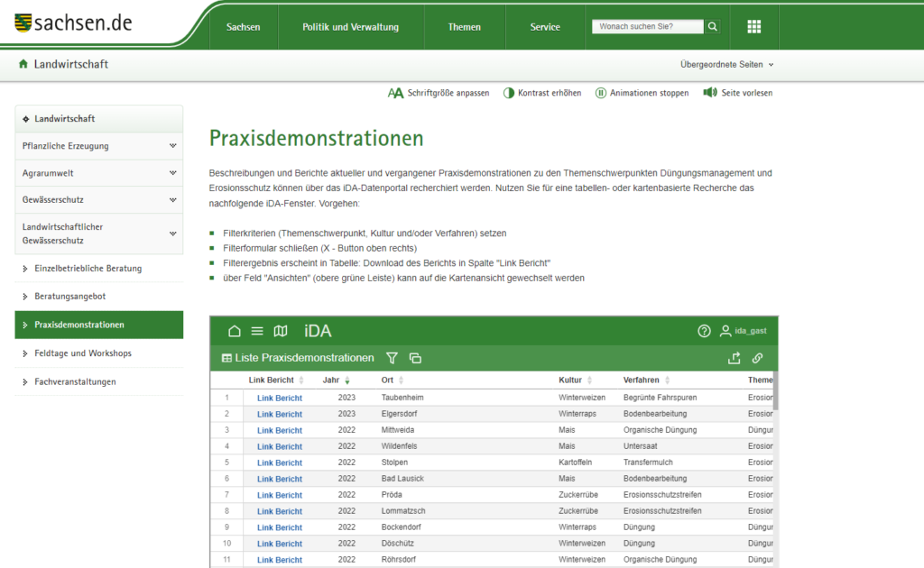The height and width of the screenshot is (568, 924).
Task: Click the Untersaat cell
Action: pyautogui.click(x=641, y=447)
